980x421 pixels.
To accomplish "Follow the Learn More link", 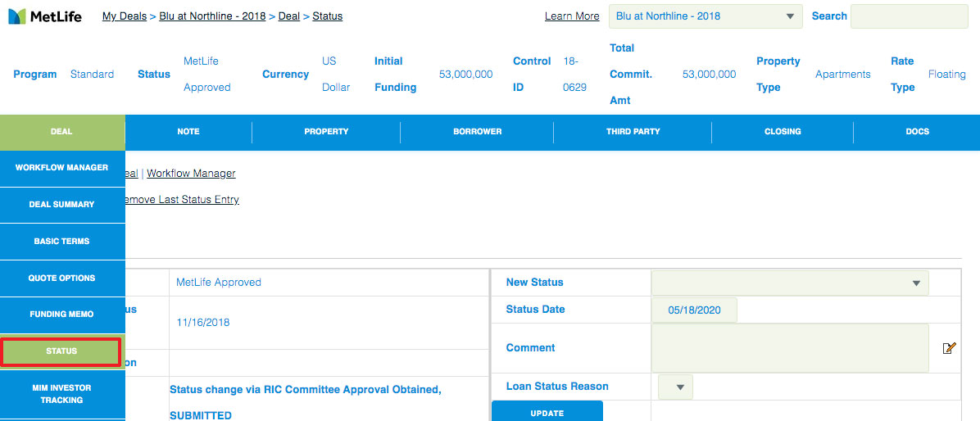I will tap(572, 16).
